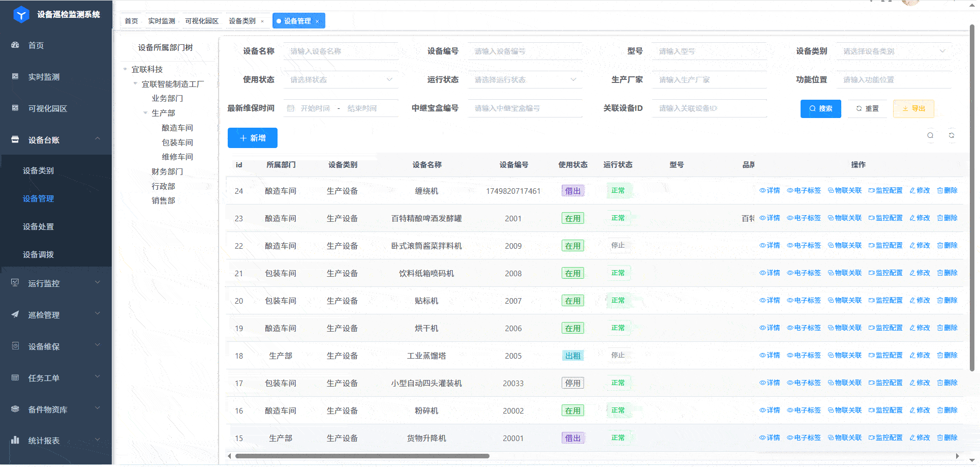The width and height of the screenshot is (980, 467).
Task: Click the 停用 status tag in row 17
Action: tap(573, 383)
